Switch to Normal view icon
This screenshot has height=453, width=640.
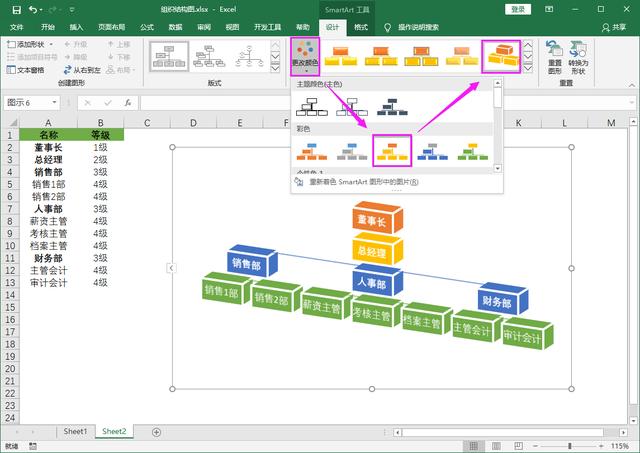coord(473,446)
